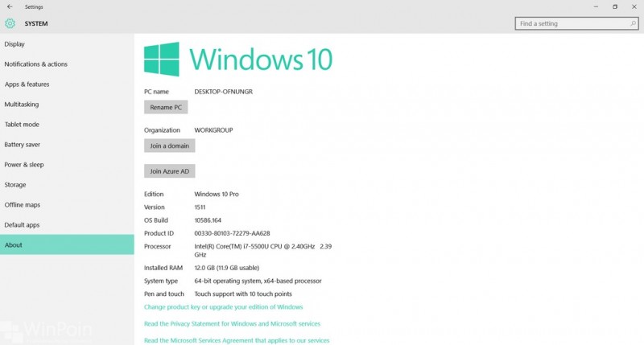Image resolution: width=644 pixels, height=345 pixels.
Task: Click the Pen and touch label
Action: click(164, 294)
